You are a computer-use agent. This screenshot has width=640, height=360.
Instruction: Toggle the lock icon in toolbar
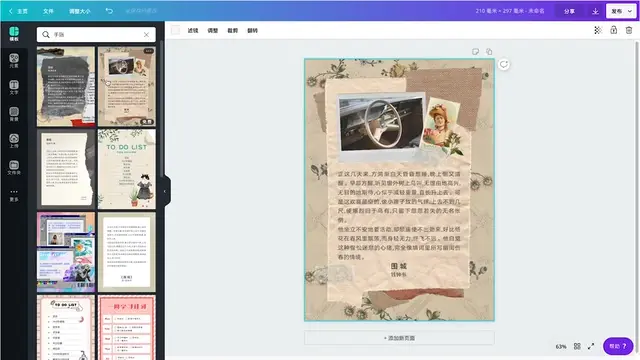[x=613, y=30]
